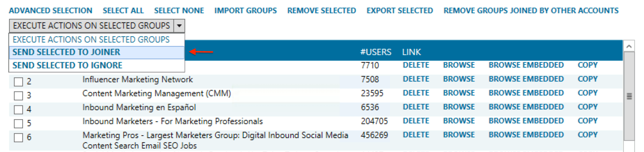Click Select All groups
Screen dimensions: 644x152
click(123, 11)
